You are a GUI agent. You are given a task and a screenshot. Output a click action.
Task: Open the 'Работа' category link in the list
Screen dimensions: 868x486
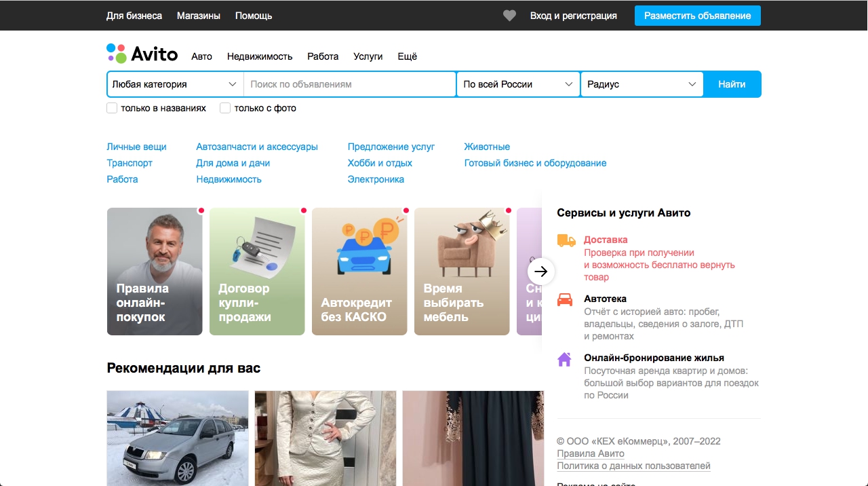click(122, 179)
